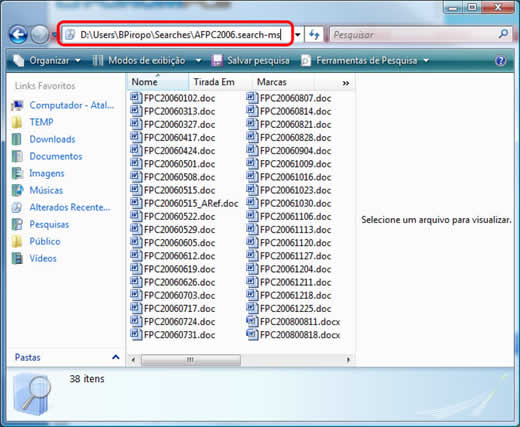The width and height of the screenshot is (520, 427).
Task: Open the Organizar menu
Action: pos(47,61)
